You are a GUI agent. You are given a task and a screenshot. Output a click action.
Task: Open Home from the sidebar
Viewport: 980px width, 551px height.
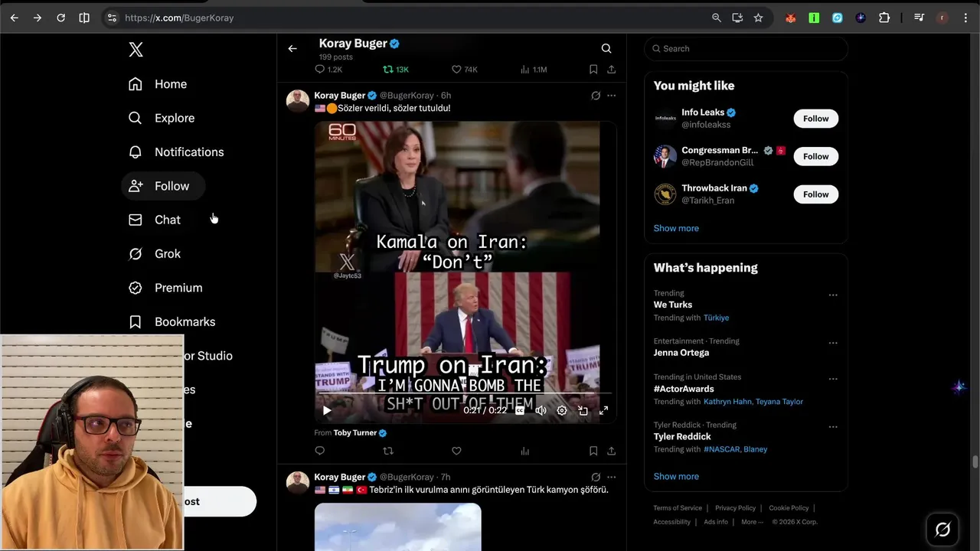tap(158, 84)
